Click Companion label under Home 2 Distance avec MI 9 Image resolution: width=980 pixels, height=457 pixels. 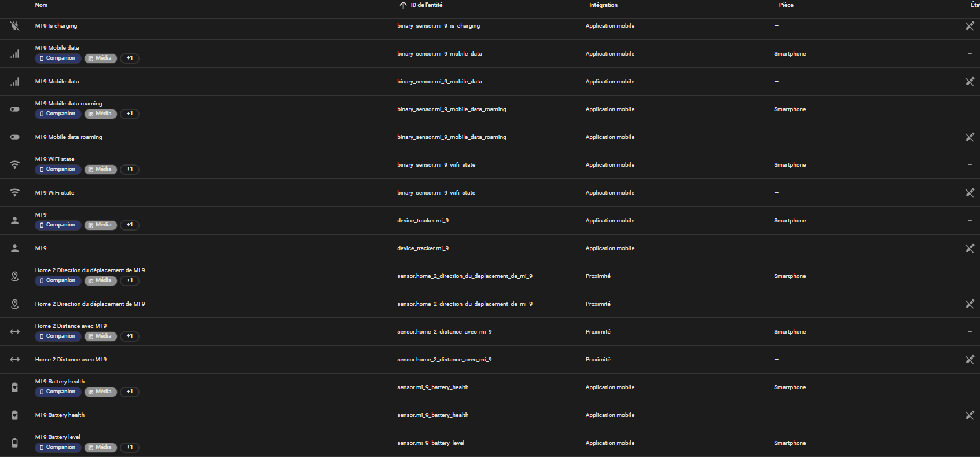pyautogui.click(x=58, y=336)
